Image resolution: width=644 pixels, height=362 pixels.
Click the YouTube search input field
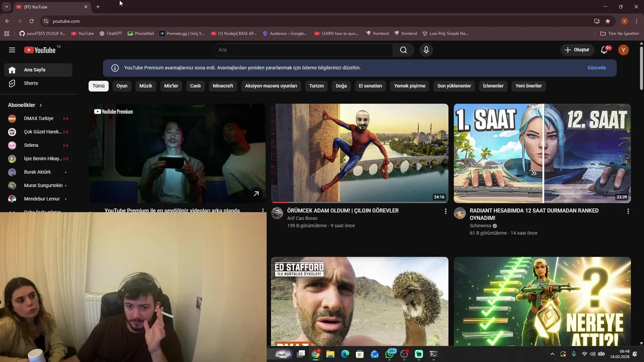pos(303,50)
